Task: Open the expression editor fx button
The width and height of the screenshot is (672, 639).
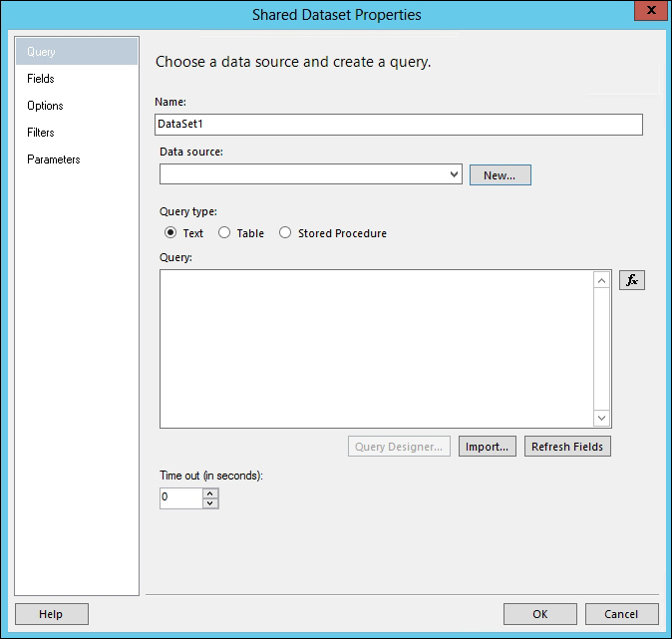Action: [631, 280]
